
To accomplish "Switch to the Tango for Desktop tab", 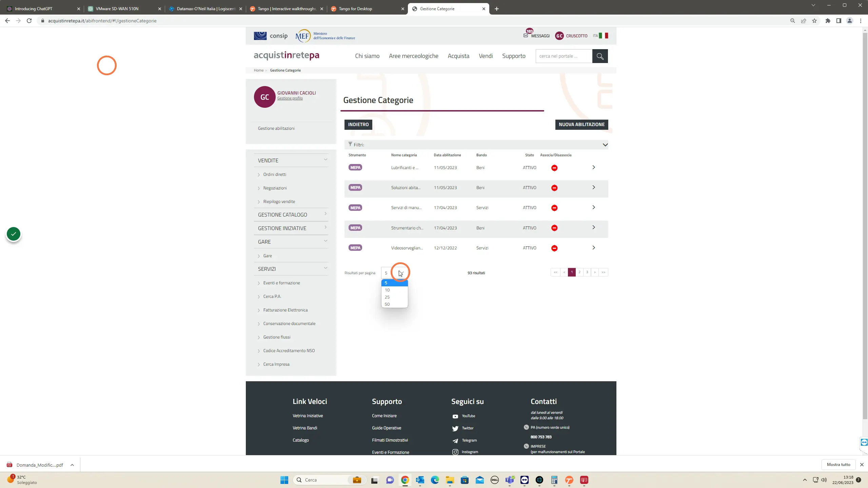I will click(x=368, y=9).
